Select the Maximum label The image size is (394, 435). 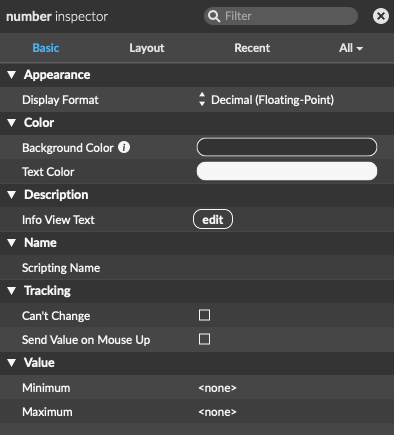click(47, 412)
